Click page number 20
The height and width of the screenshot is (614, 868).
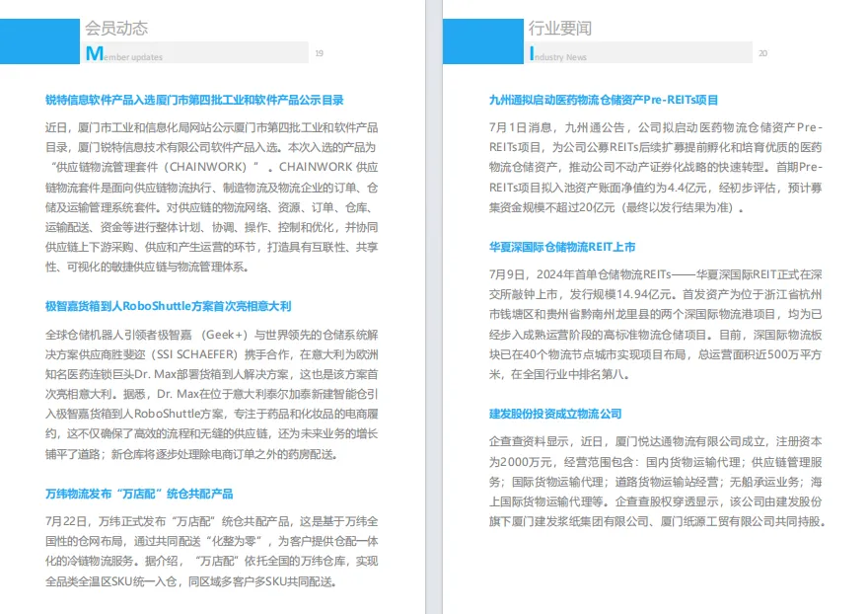762,53
